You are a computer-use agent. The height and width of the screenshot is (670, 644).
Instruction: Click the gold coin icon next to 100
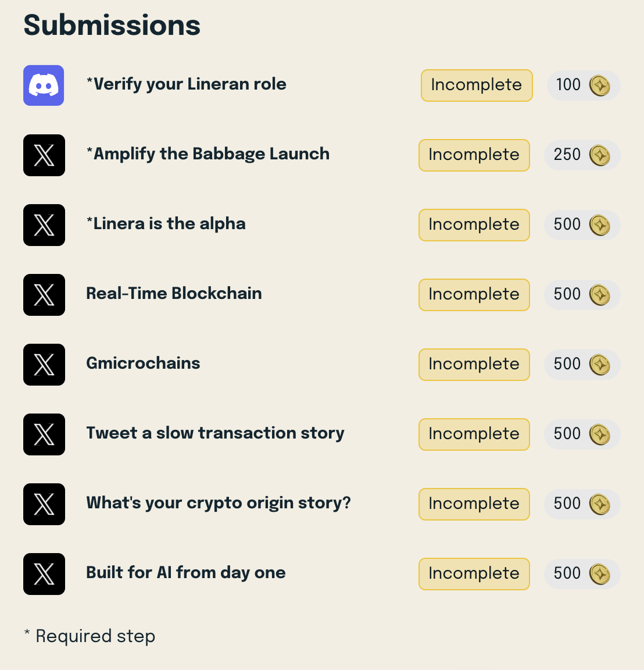[600, 85]
